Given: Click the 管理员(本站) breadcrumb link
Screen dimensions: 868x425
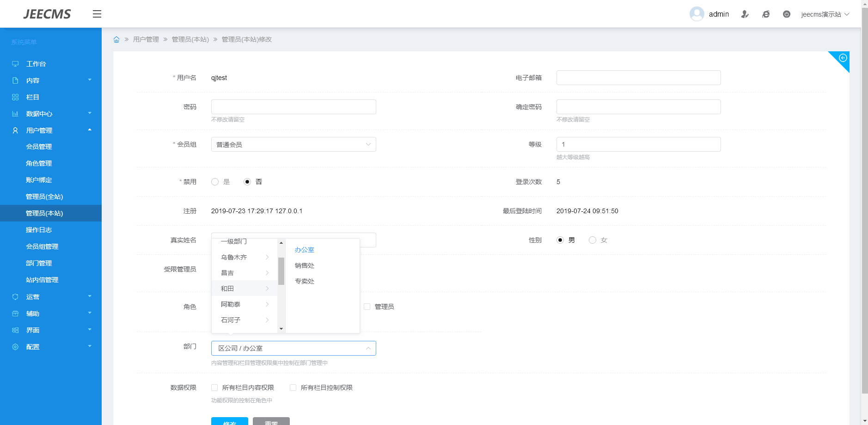Looking at the screenshot, I should [190, 39].
